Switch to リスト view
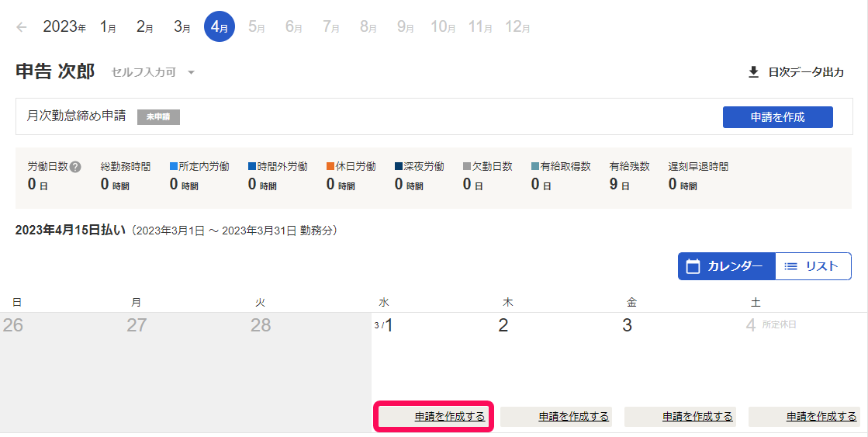Image resolution: width=868 pixels, height=437 pixels. click(813, 266)
